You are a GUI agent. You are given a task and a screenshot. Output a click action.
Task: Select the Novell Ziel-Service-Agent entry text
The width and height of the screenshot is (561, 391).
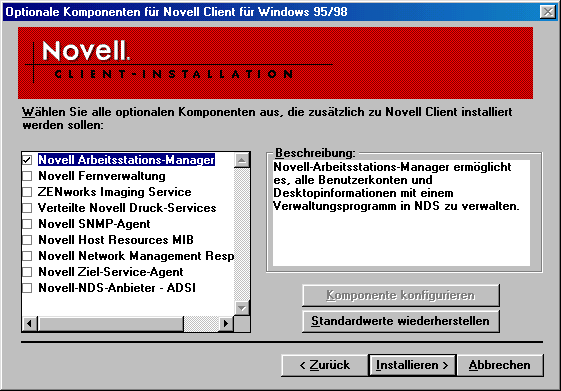(x=111, y=272)
